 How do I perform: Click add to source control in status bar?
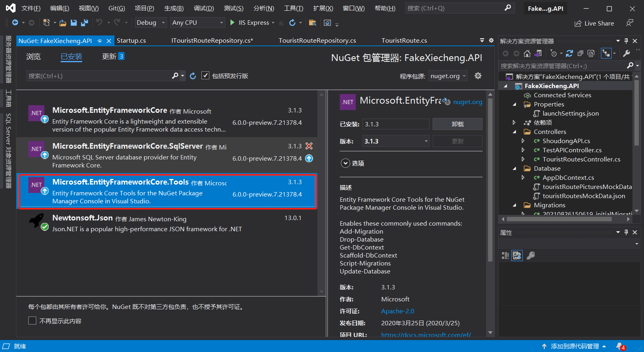[575, 346]
